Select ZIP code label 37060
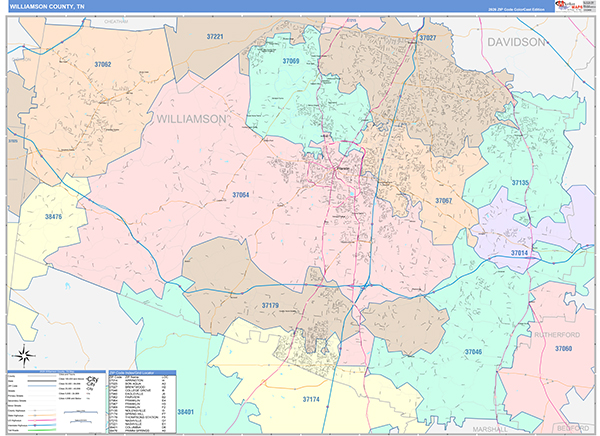Screen dimensions: 600x436 (564, 348)
